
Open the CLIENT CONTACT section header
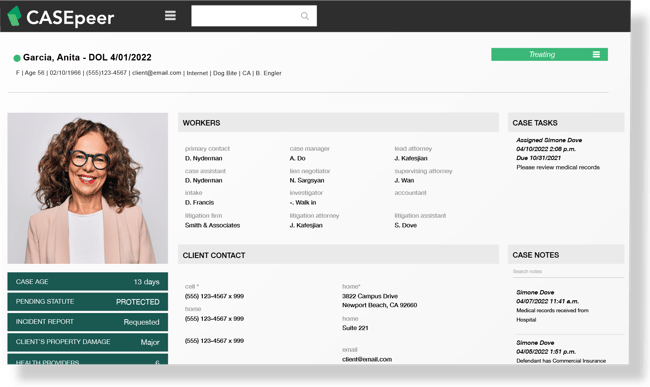tap(338, 255)
